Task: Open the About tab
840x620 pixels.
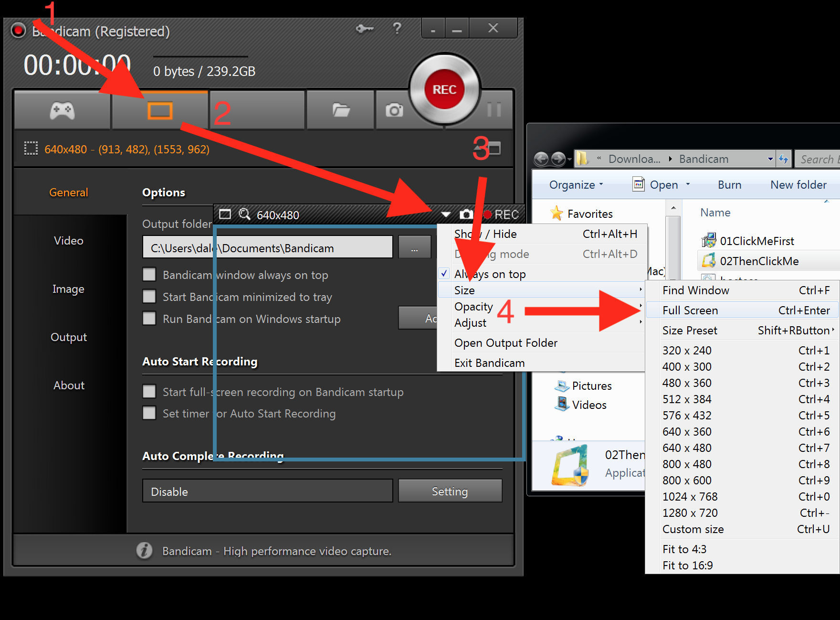Action: click(69, 385)
